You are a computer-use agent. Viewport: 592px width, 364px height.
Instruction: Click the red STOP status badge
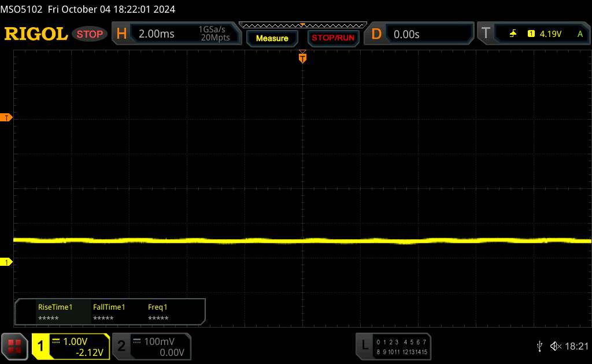[90, 34]
